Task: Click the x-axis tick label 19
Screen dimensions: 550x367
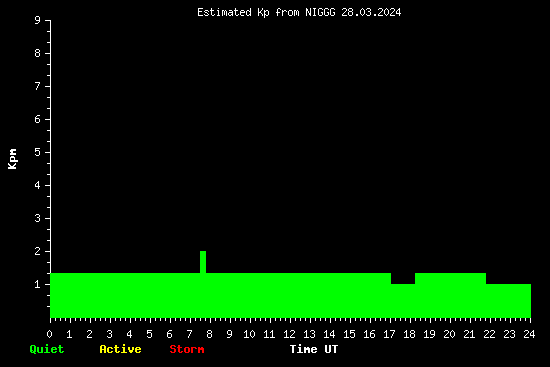Action: pos(429,334)
